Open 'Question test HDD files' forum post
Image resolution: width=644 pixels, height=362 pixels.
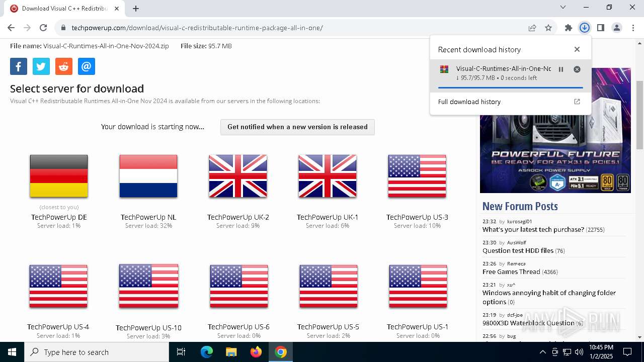point(518,250)
